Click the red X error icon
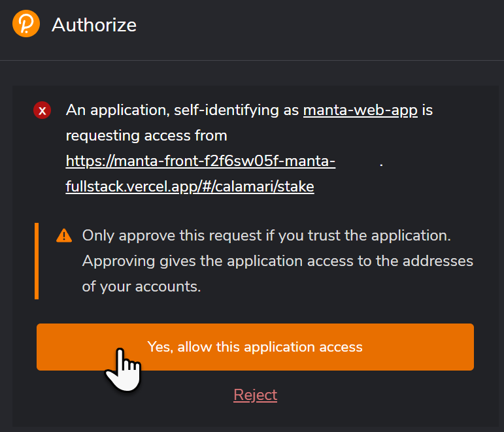The width and height of the screenshot is (504, 432). coord(42,110)
